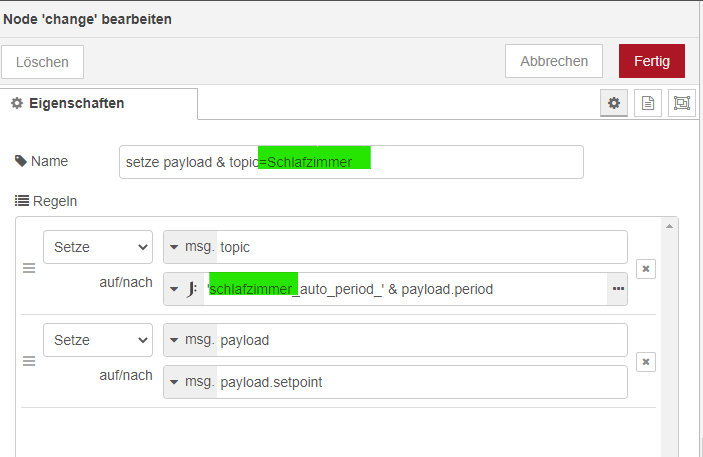The width and height of the screenshot is (703, 457).
Task: Open node settings gear icon
Action: (613, 103)
